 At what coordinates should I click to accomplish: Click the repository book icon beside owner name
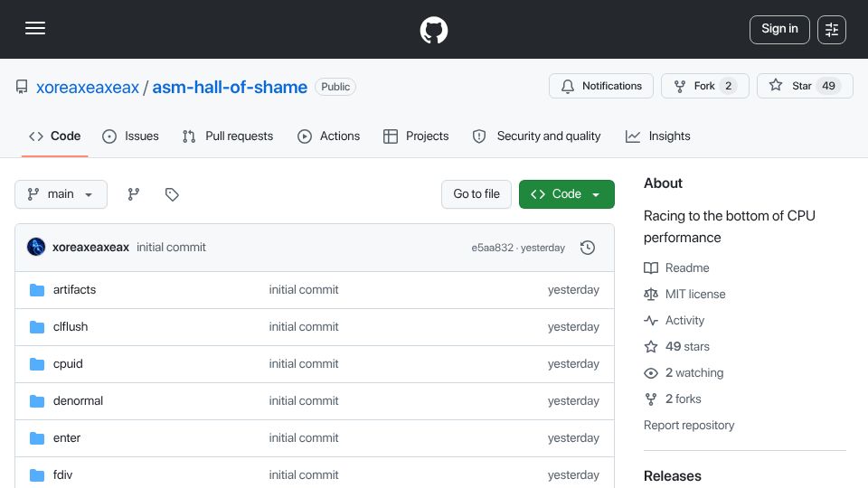pyautogui.click(x=22, y=87)
